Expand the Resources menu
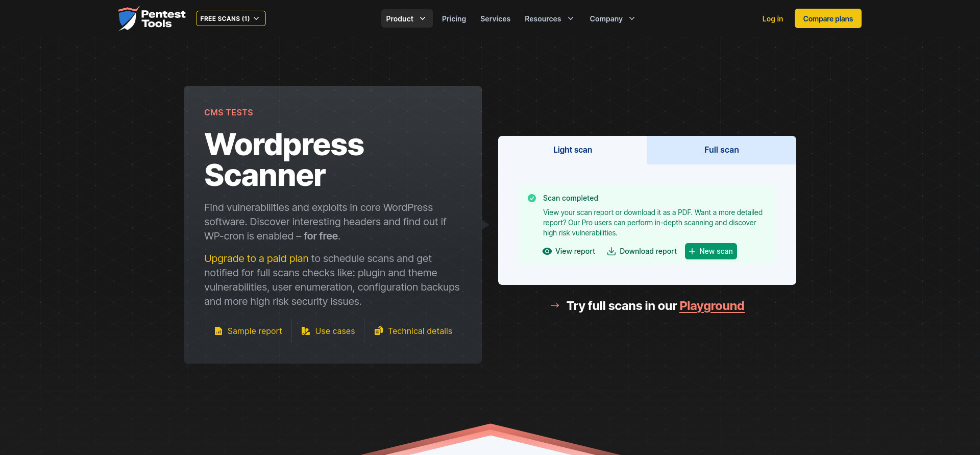The height and width of the screenshot is (455, 980). click(549, 19)
